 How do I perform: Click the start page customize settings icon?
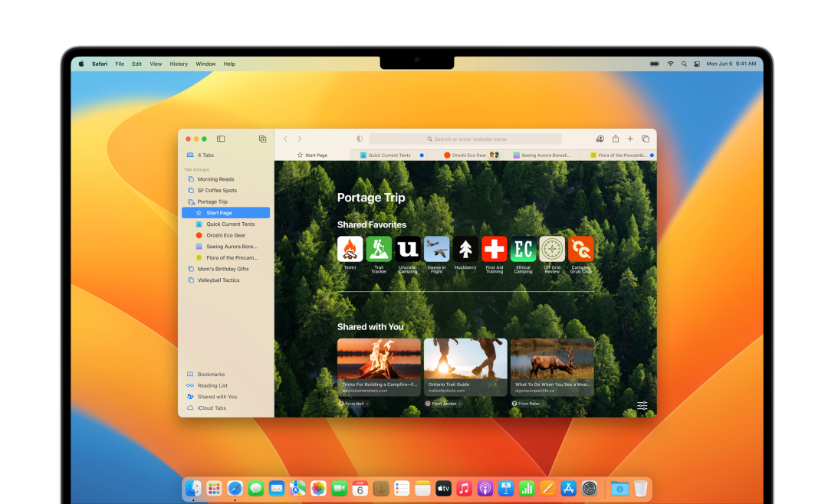point(642,406)
